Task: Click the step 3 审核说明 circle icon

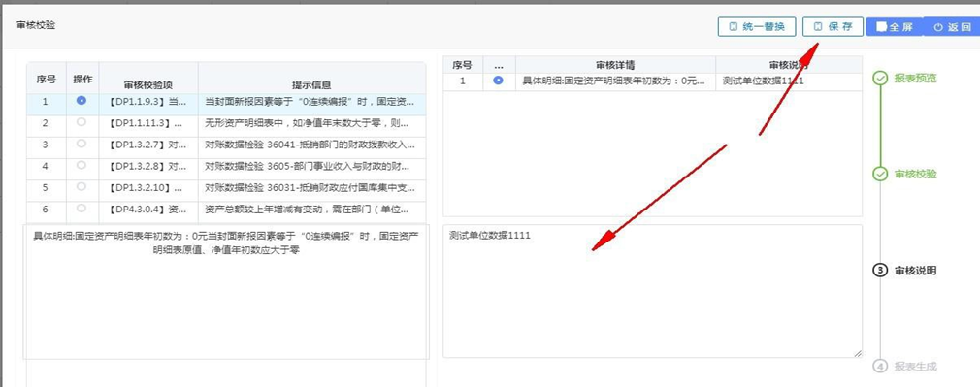Action: tap(880, 271)
